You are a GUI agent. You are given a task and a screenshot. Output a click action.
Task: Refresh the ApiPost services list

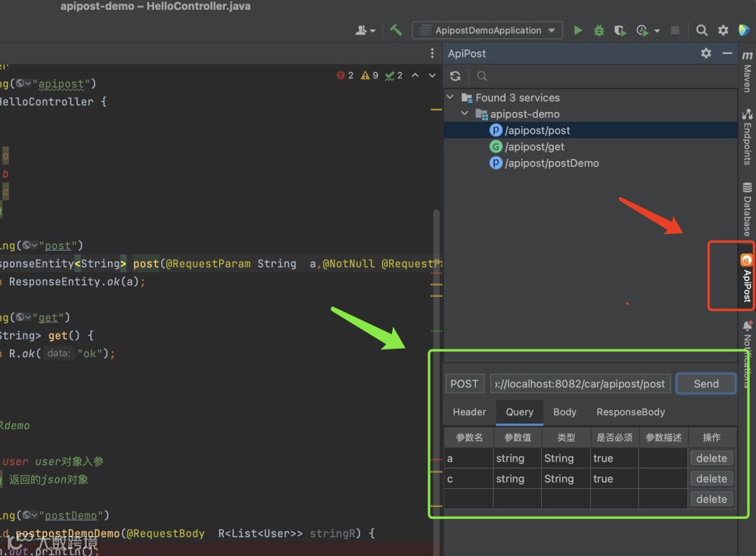[x=455, y=76]
